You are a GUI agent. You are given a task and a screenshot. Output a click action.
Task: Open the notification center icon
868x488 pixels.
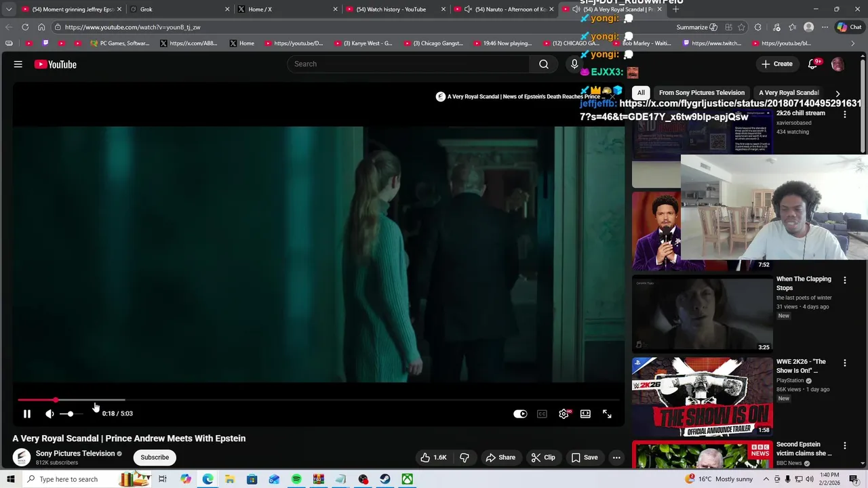point(854,479)
